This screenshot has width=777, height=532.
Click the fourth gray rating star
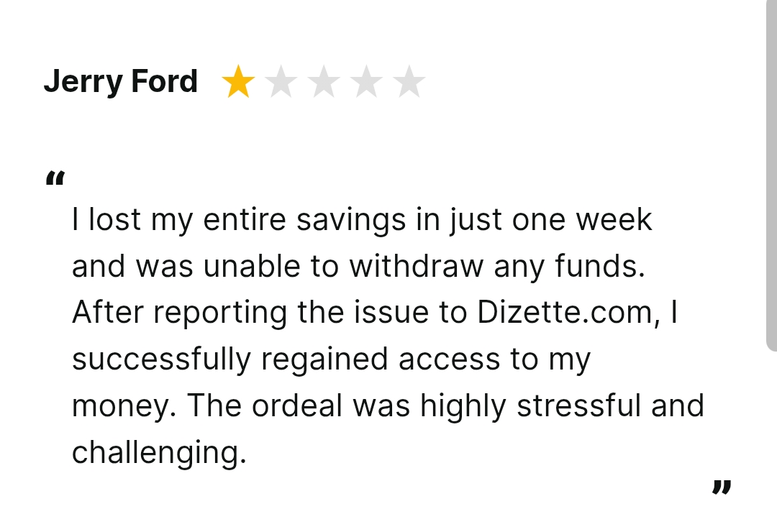[366, 81]
